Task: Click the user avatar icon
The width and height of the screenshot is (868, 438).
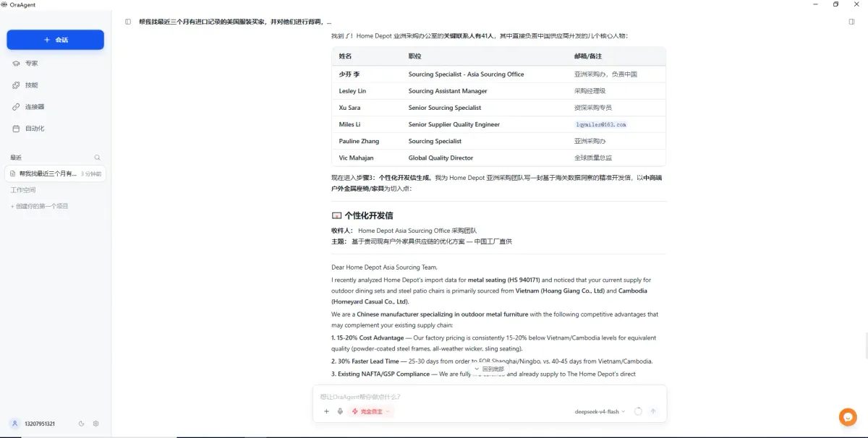Action: 14,424
